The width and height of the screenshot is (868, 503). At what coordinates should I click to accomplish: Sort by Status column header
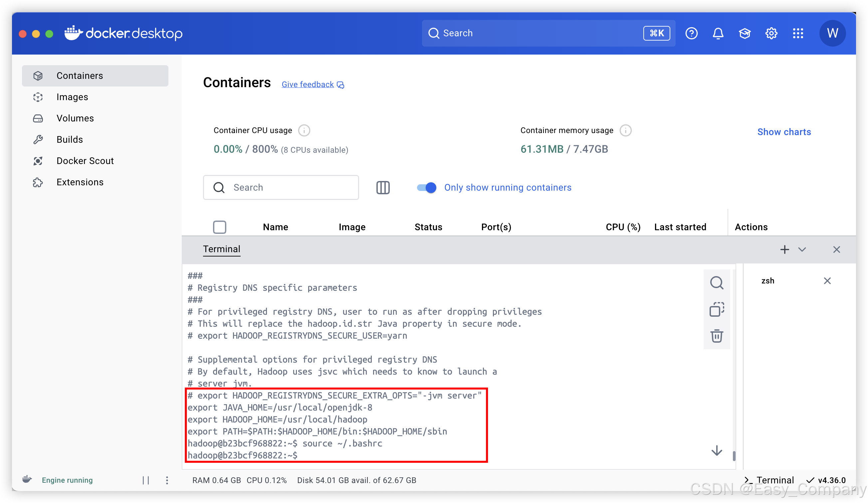tap(428, 227)
